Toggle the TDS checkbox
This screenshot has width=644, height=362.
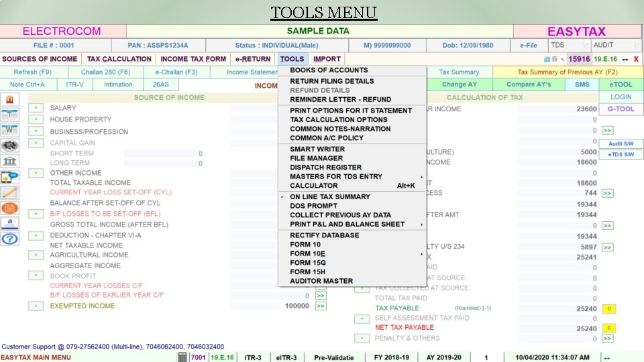(586, 45)
